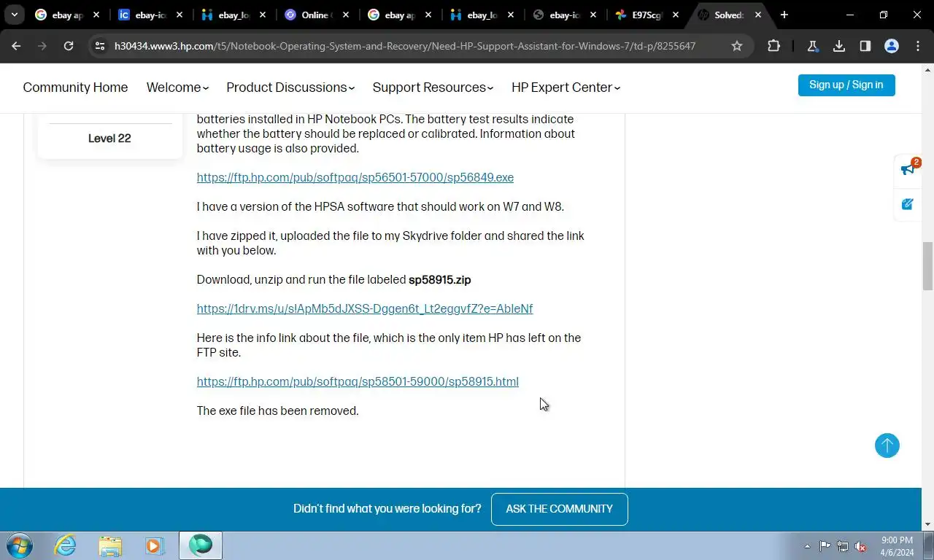Viewport: 934px width, 560px height.
Task: Expand HP Expert Center dropdown
Action: 566,87
